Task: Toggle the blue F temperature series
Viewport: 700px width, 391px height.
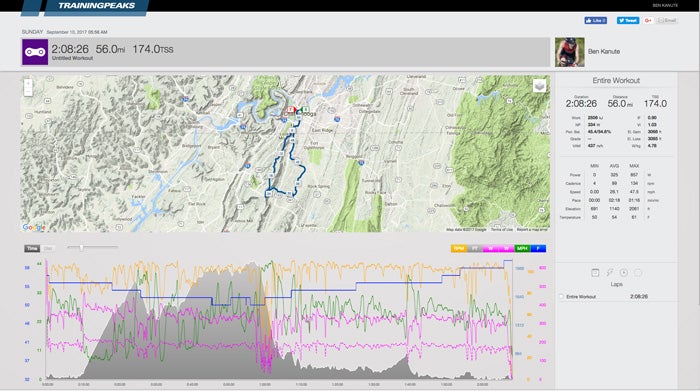Action: [538, 248]
